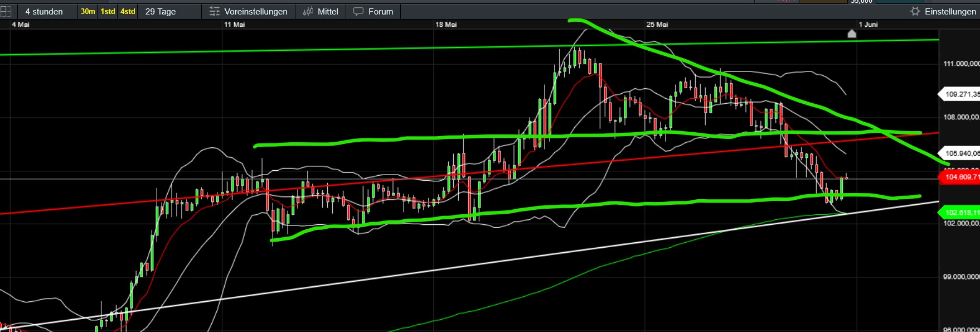Image resolution: width=980 pixels, height=332 pixels.
Task: Click the chart layout grid icon
Action: pos(6,11)
